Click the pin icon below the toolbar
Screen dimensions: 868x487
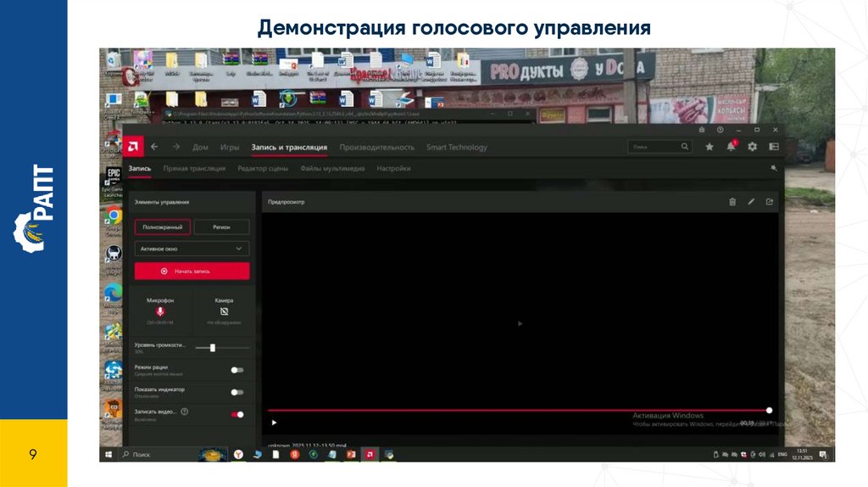tap(774, 168)
